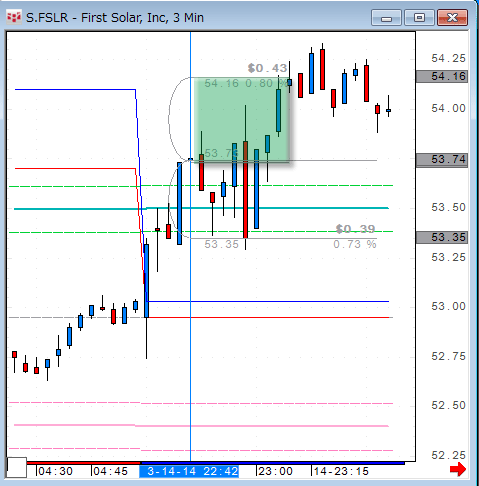Click the 53.35 annotation under the chart bracket
Screen dimensions: 479x486
point(221,244)
